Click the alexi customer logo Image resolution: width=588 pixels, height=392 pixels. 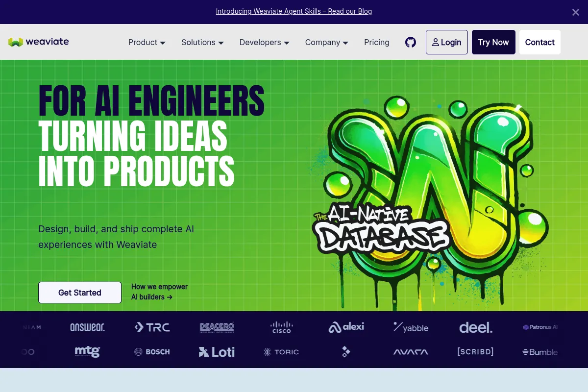[x=346, y=327]
